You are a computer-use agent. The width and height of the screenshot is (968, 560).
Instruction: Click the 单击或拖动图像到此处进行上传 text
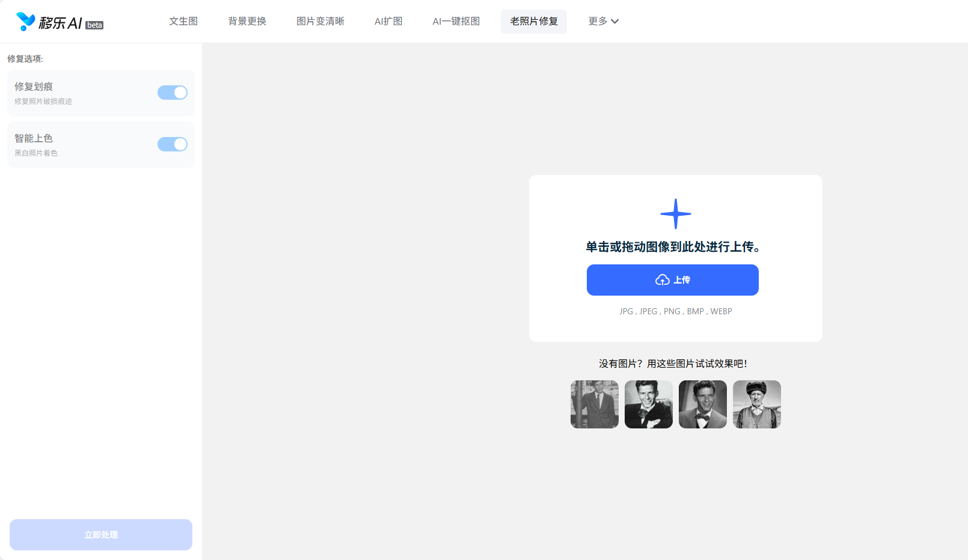click(x=673, y=247)
